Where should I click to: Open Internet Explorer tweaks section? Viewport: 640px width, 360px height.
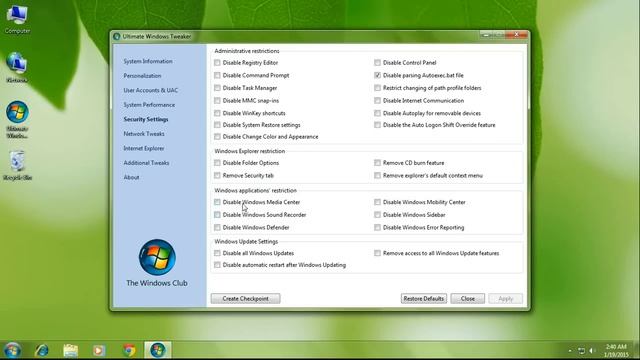pyautogui.click(x=144, y=149)
